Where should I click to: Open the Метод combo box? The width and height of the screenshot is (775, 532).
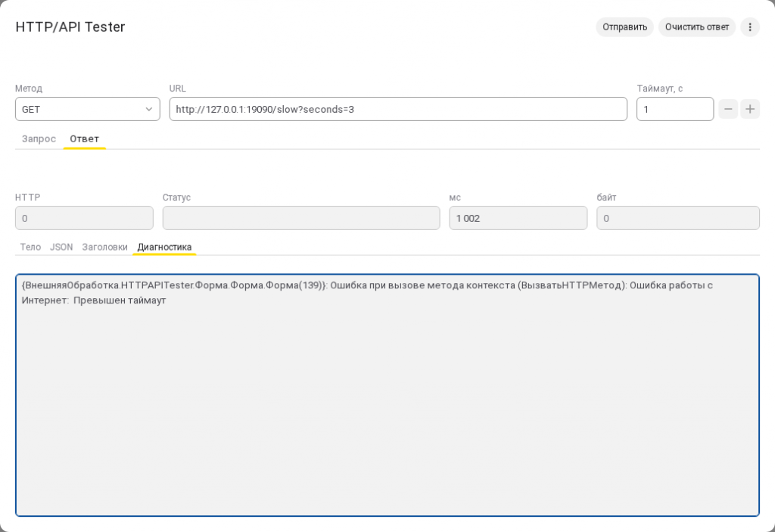point(88,109)
